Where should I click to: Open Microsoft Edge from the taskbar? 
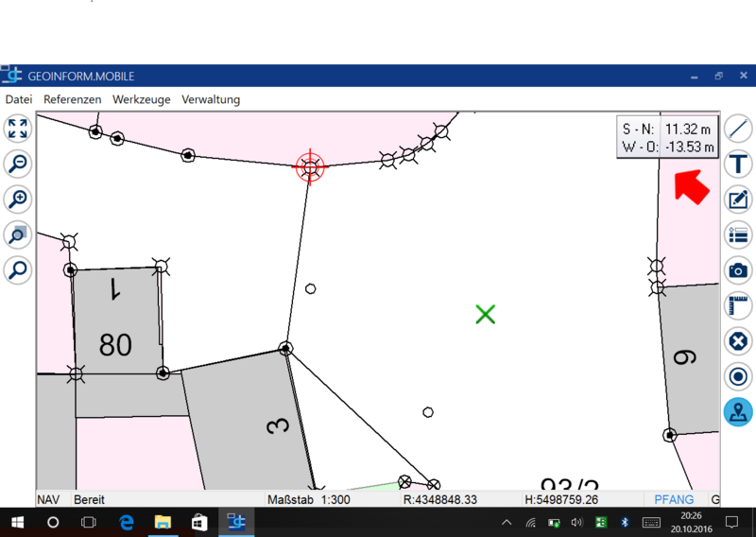point(127,522)
